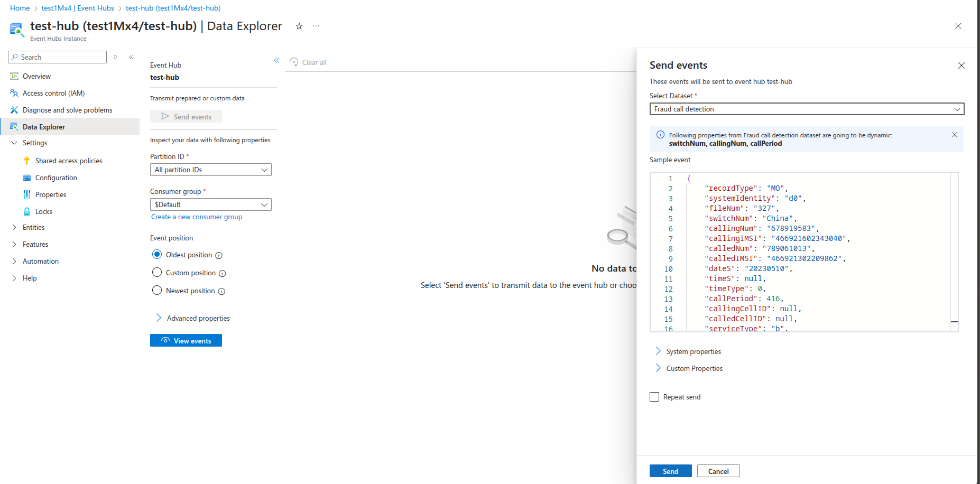Click the Overview icon in the sidebar

(14, 76)
